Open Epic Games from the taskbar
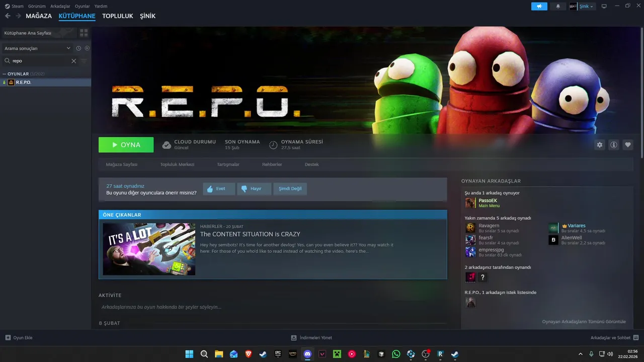 point(278,354)
